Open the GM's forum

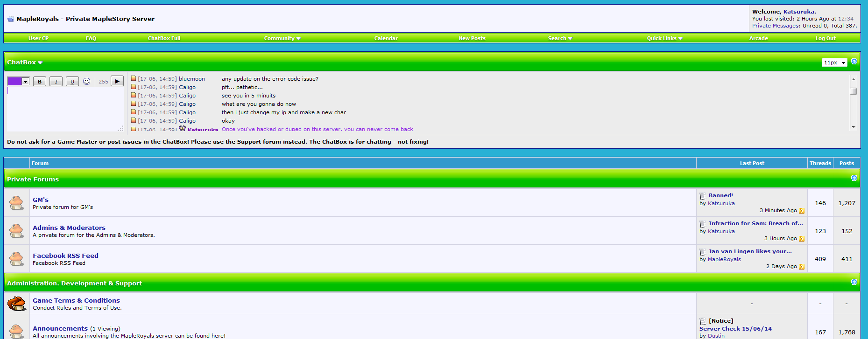(41, 200)
